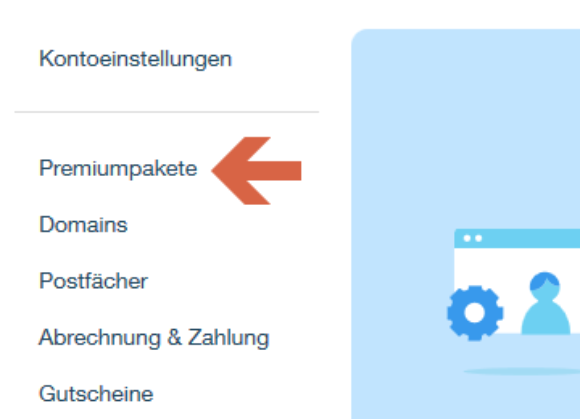Click the person avatar icon
The height and width of the screenshot is (419, 580).
point(545,303)
